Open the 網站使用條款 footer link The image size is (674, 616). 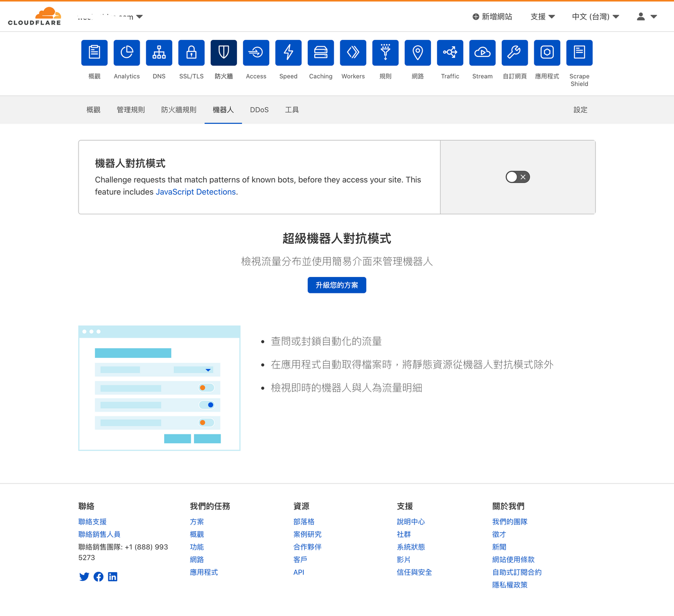click(x=513, y=559)
